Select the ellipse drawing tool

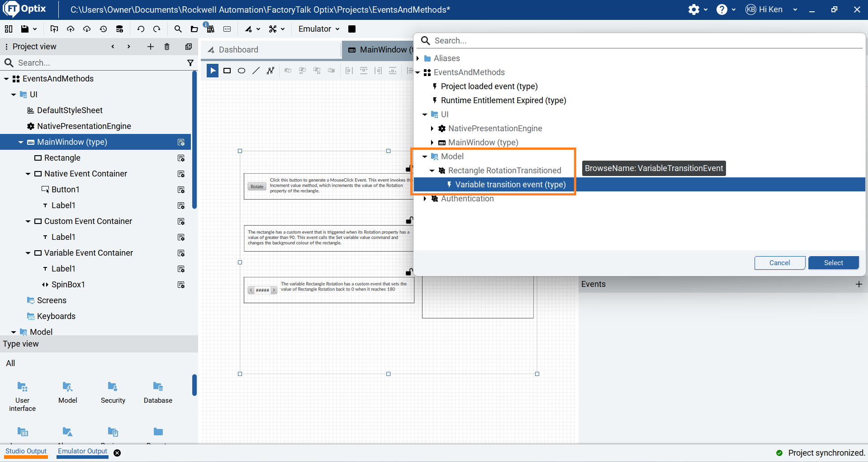[242, 71]
